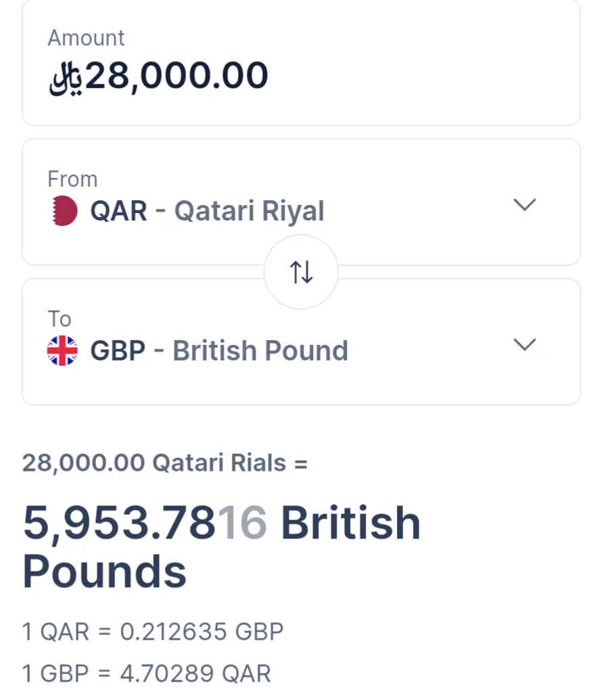Select the Amount label
This screenshot has height=700, width=604.
86,38
